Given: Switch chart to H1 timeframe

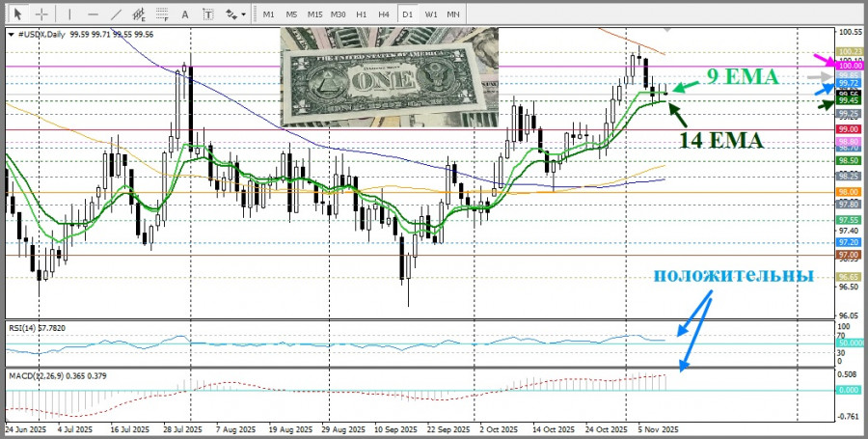Looking at the screenshot, I should (362, 14).
